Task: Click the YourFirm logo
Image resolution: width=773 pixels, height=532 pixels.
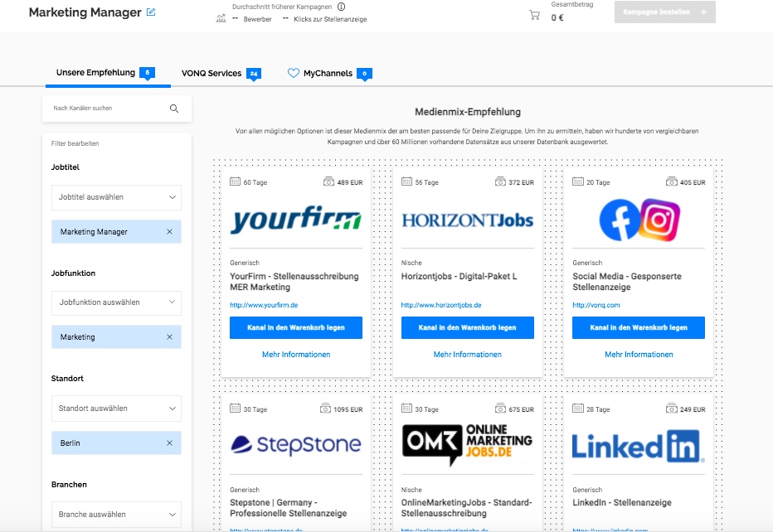Action: pyautogui.click(x=296, y=220)
